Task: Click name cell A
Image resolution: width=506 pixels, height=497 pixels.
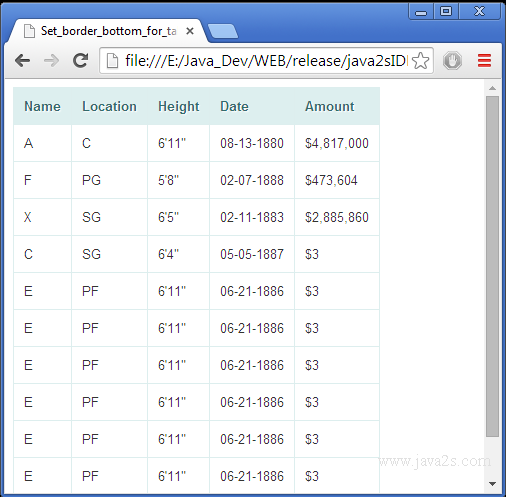Action: [x=42, y=143]
